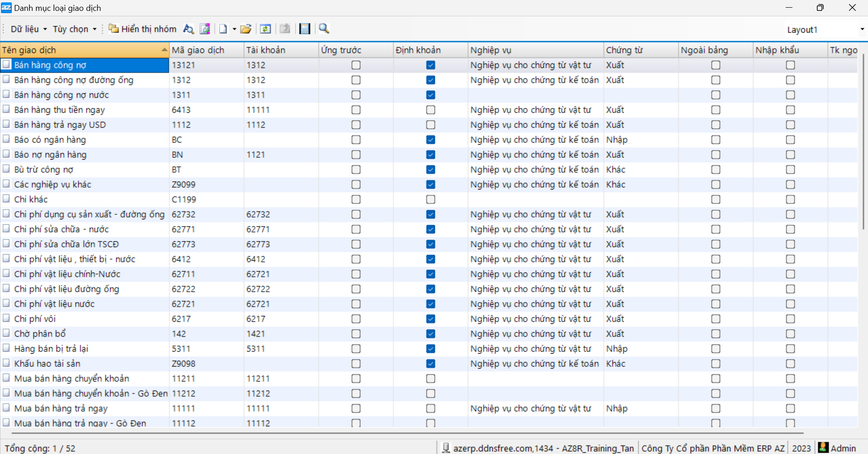
Task: Click the new document icon
Action: click(x=223, y=29)
